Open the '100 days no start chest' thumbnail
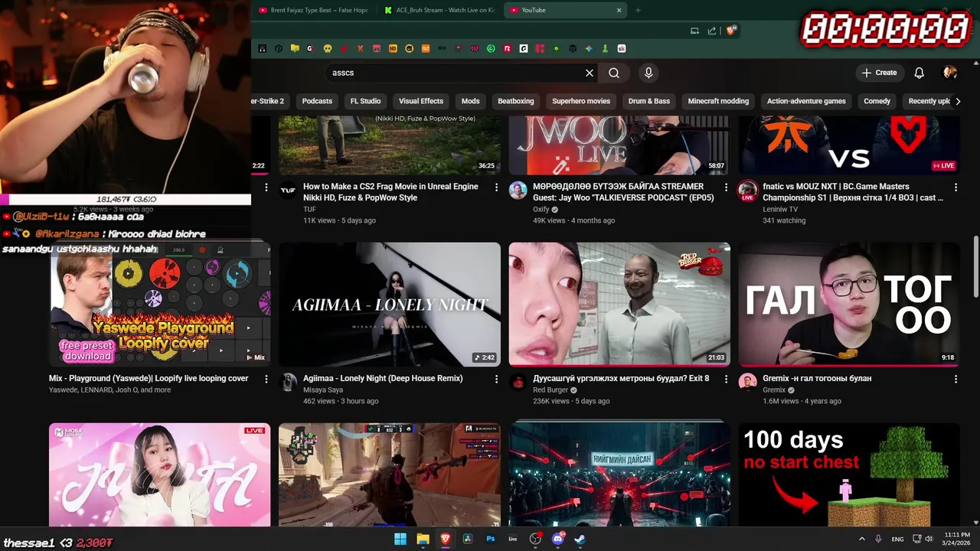Screen dimensions: 980x551 pos(849,474)
